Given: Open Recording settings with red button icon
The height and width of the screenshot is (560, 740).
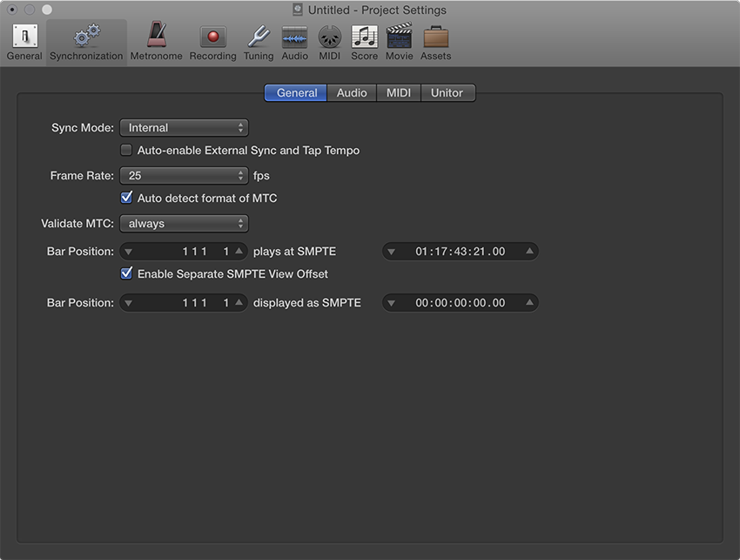Looking at the screenshot, I should 212,37.
